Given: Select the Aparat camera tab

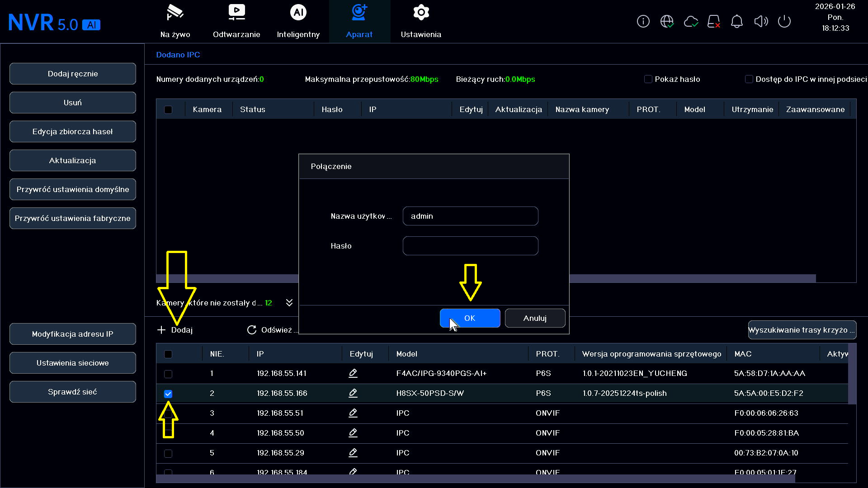Looking at the screenshot, I should (x=359, y=21).
